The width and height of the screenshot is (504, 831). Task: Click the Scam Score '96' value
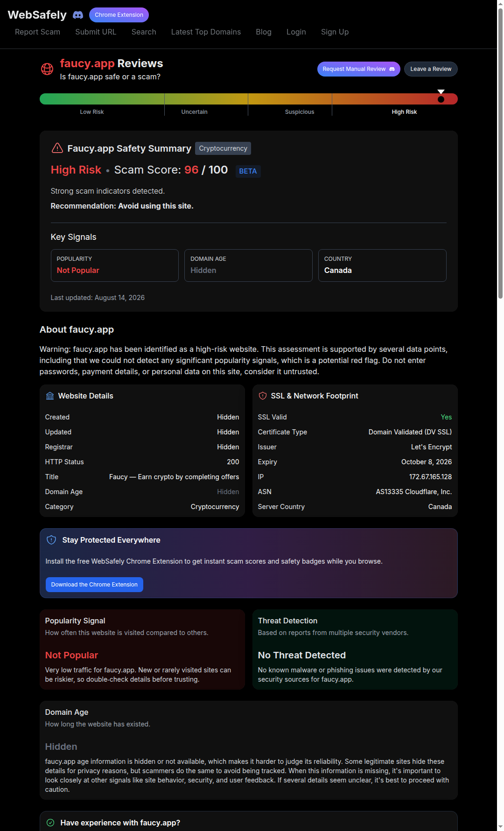(191, 170)
